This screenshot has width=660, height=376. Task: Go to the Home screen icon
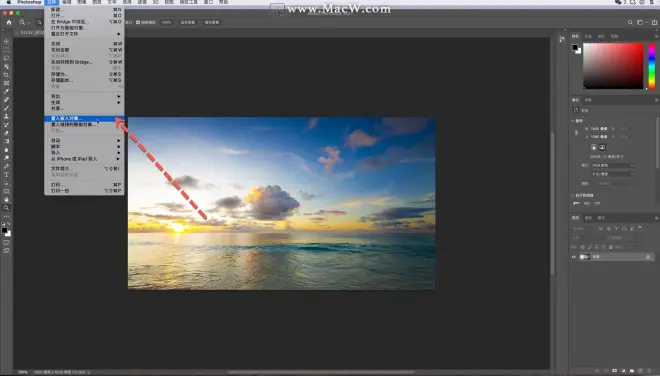pos(9,22)
